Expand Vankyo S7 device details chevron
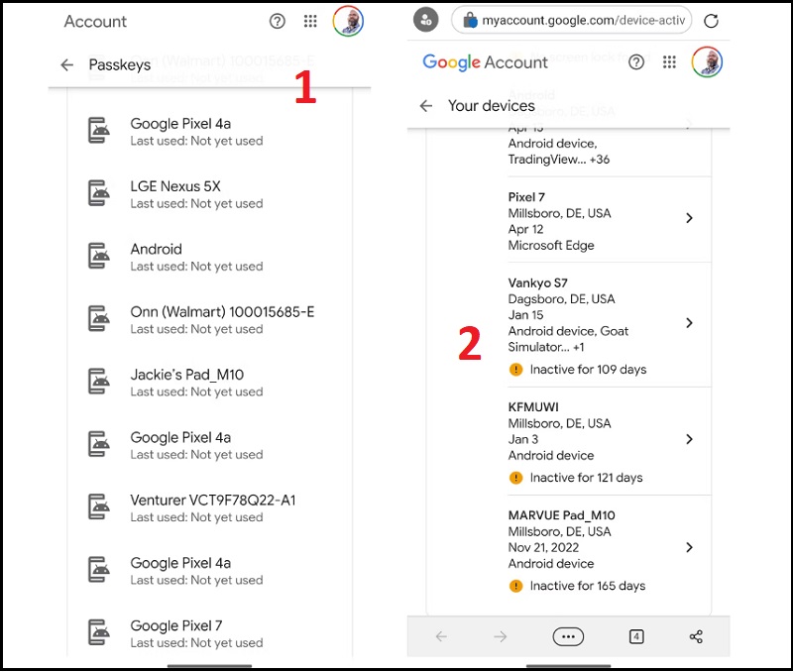The image size is (793, 672). (x=689, y=323)
